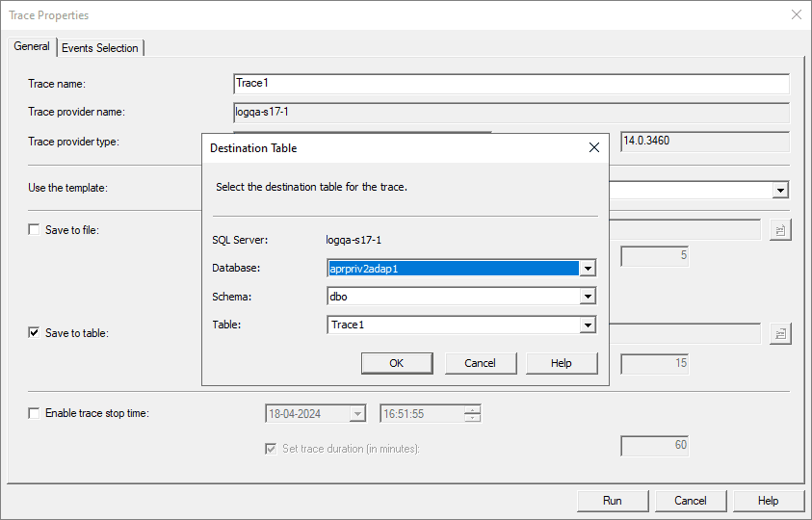Click the browse icon beside Save to table
This screenshot has width=812, height=520.
[780, 334]
